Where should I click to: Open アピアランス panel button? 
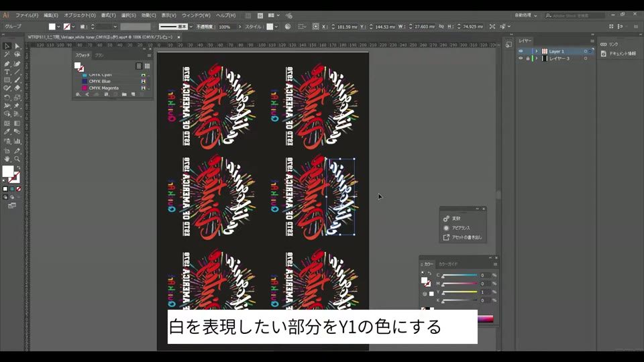457,228
